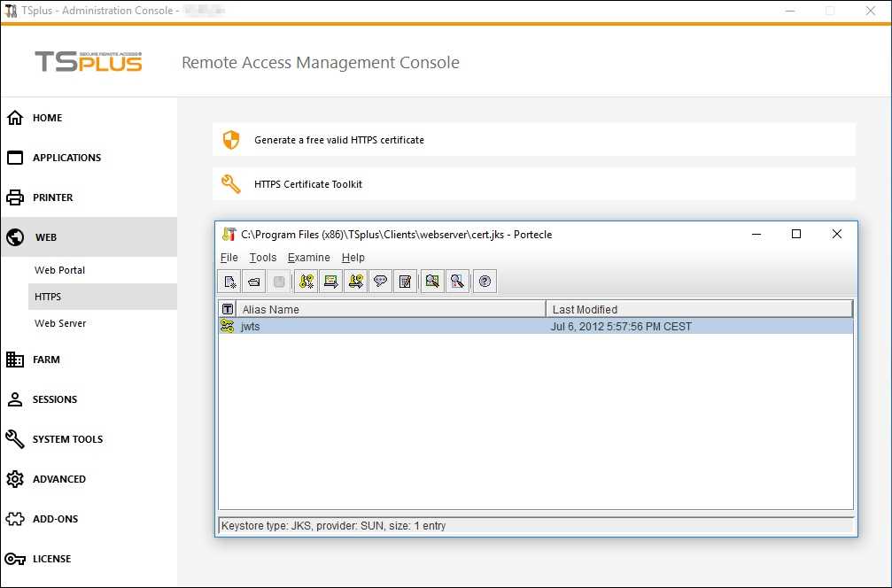The height and width of the screenshot is (588, 892).
Task: Open the File menu in Portecle
Action: [229, 257]
